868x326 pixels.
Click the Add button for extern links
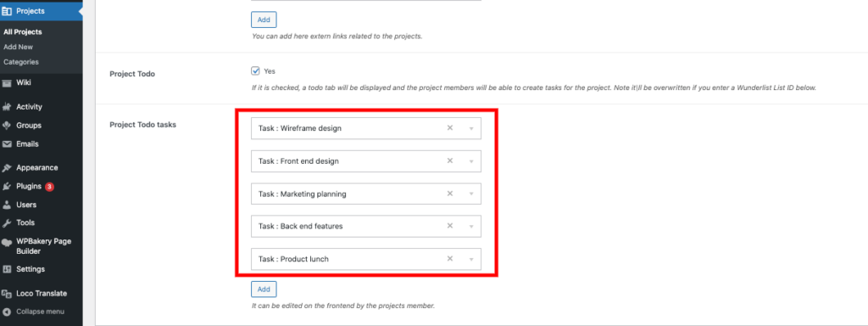[x=264, y=20]
